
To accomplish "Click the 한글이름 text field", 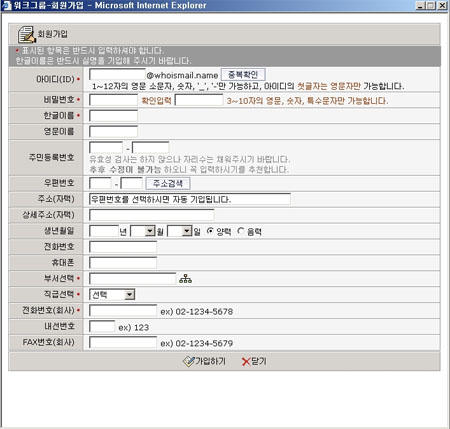I will point(113,116).
